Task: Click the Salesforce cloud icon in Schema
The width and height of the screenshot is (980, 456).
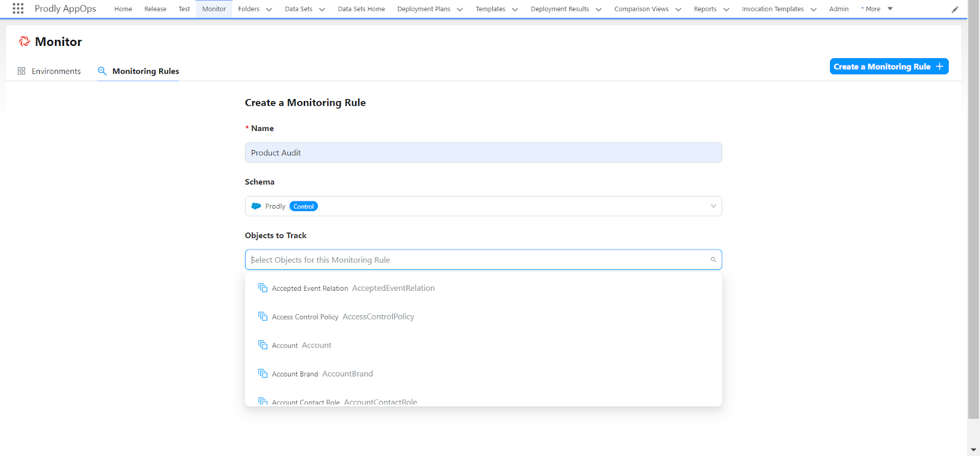Action: tap(257, 206)
